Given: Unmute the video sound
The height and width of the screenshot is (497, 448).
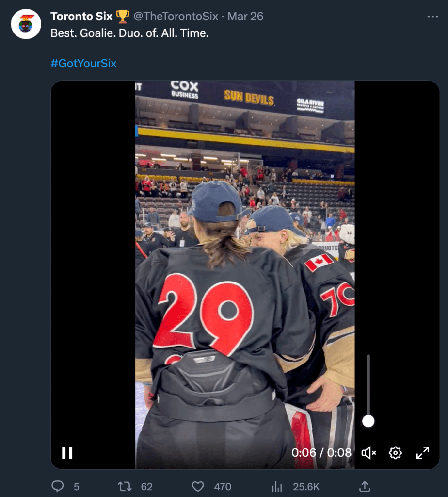Looking at the screenshot, I should [x=368, y=453].
